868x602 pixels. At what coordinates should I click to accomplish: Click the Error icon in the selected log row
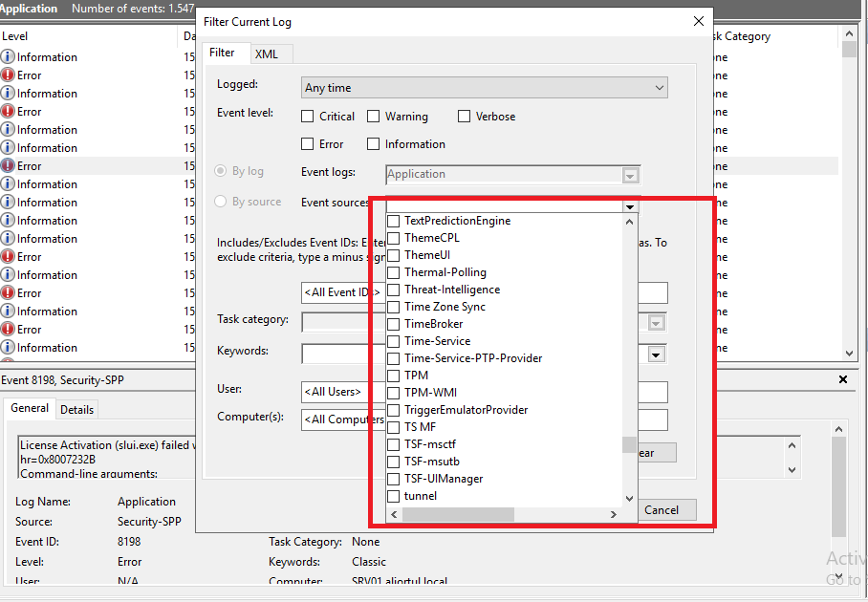(9, 166)
